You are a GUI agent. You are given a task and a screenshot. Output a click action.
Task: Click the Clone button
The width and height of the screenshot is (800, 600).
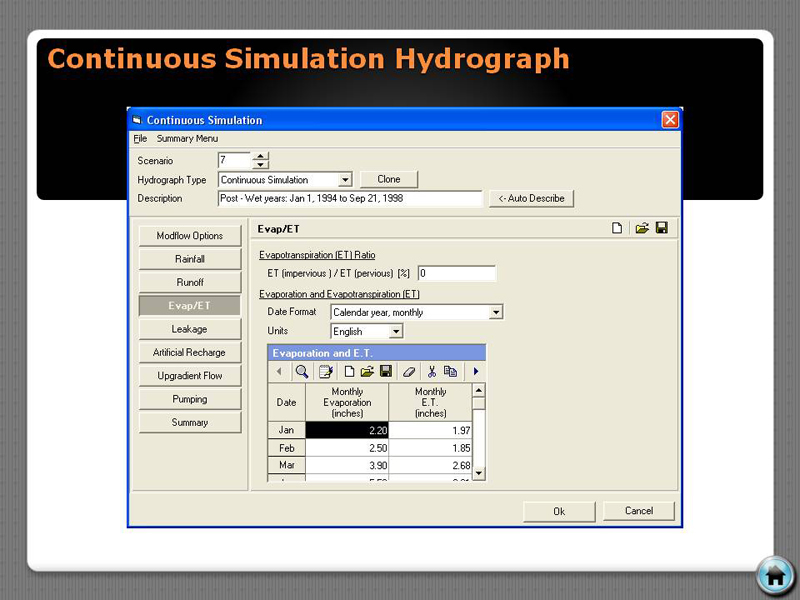pyautogui.click(x=389, y=180)
